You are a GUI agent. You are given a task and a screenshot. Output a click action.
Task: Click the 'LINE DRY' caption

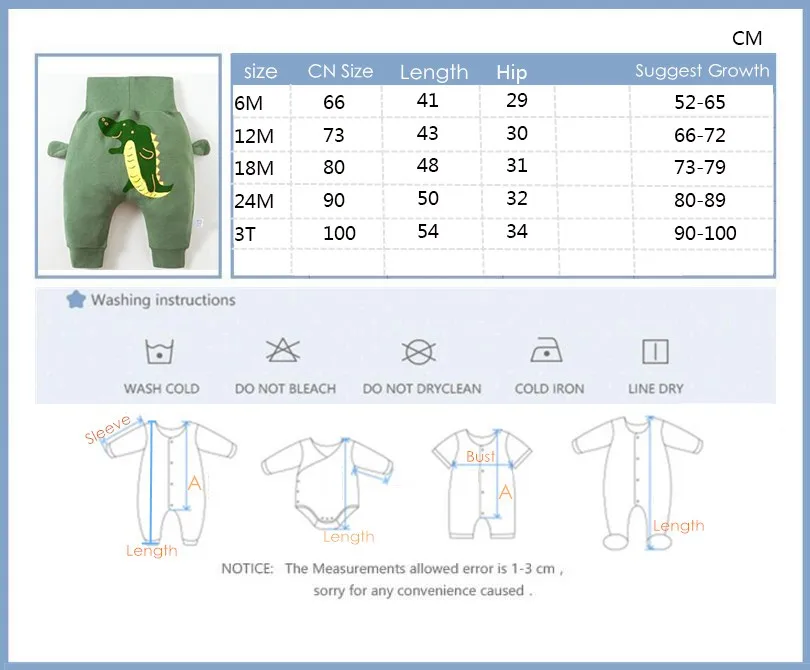[656, 388]
